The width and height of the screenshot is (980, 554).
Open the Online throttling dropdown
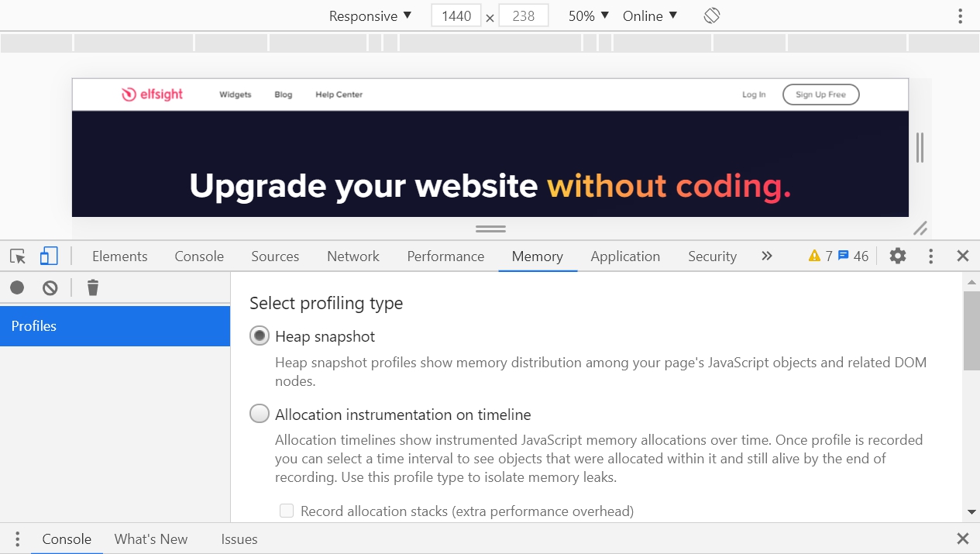pos(649,15)
